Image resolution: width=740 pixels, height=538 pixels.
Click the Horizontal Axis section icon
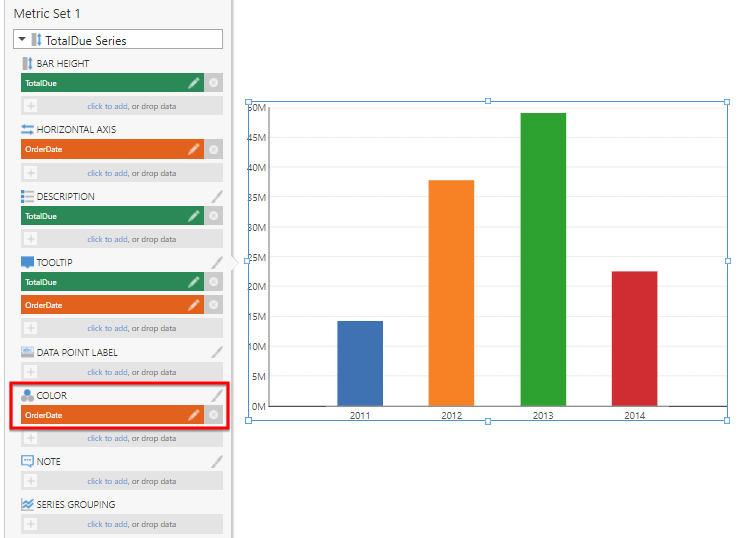point(27,129)
